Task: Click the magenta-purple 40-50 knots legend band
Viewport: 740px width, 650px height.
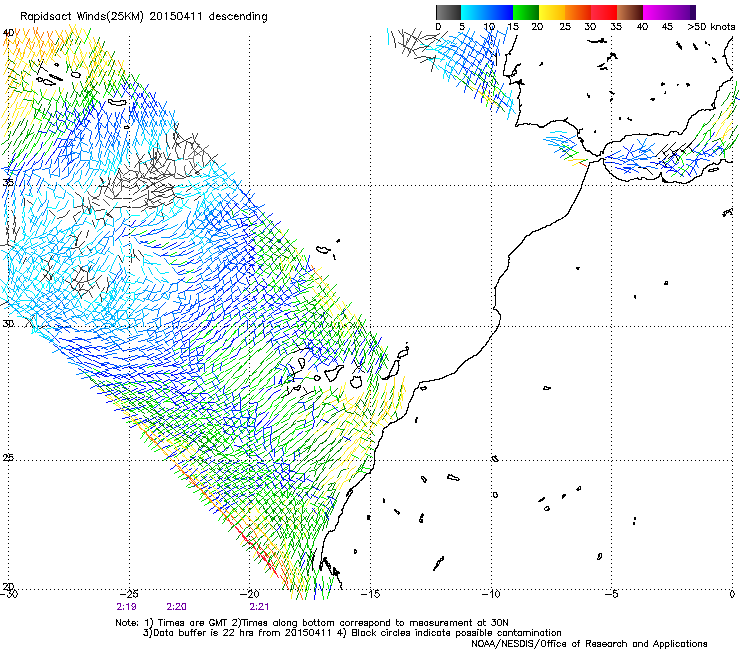Action: click(x=669, y=12)
